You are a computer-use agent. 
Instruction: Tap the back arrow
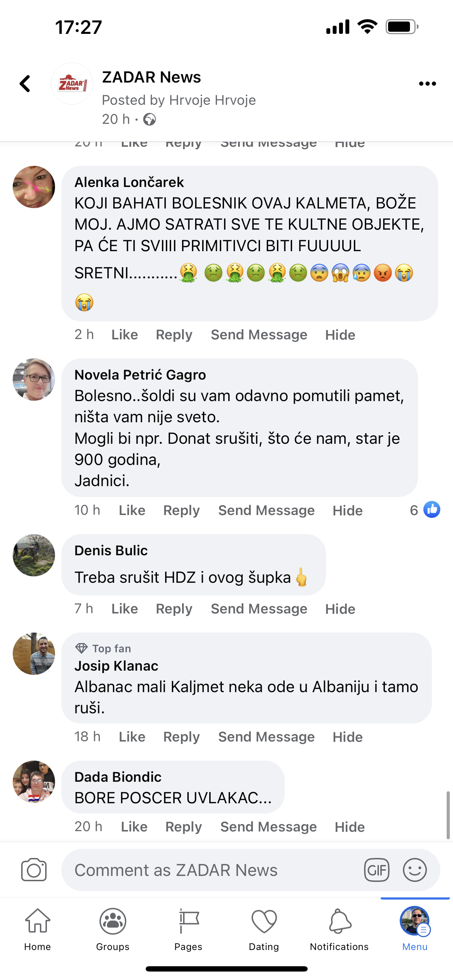(25, 84)
